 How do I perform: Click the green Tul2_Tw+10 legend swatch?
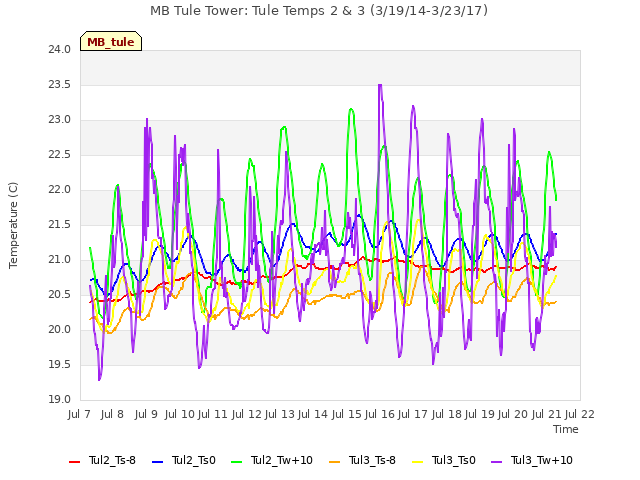pyautogui.click(x=236, y=462)
